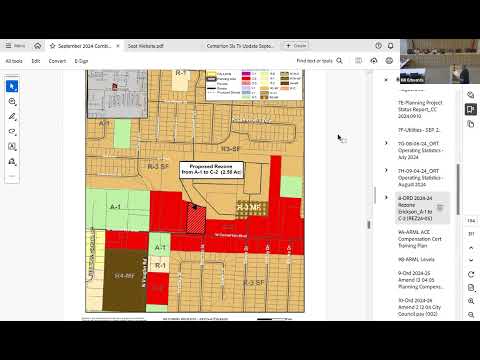Close the bookmarks panel

coord(386,80)
